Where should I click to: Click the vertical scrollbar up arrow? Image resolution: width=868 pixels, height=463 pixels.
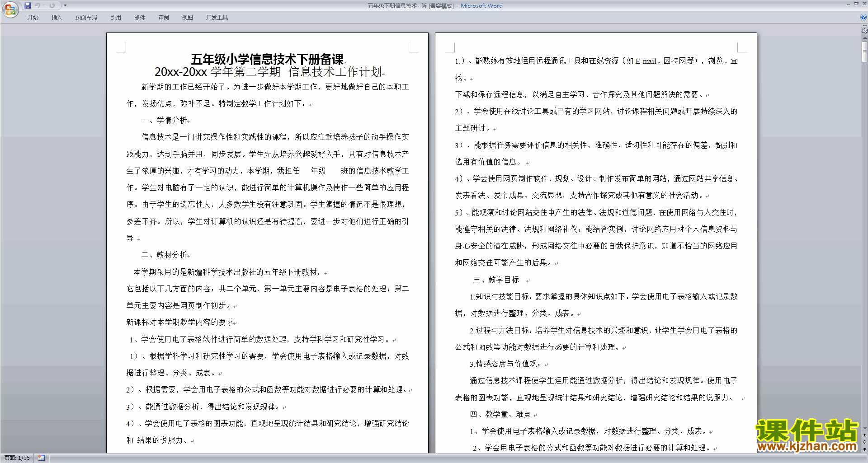pos(864,38)
